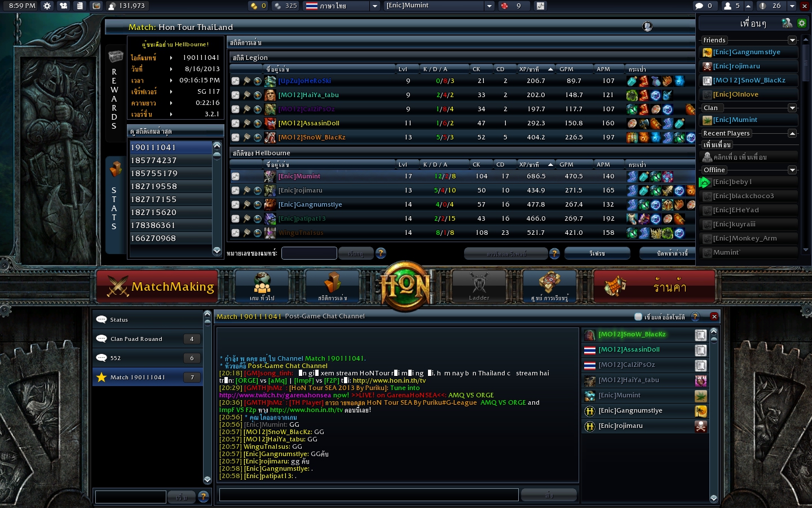Viewport: 812px width, 508px height.
Task: Click the add friend icon in friends panel header
Action: 787,23
